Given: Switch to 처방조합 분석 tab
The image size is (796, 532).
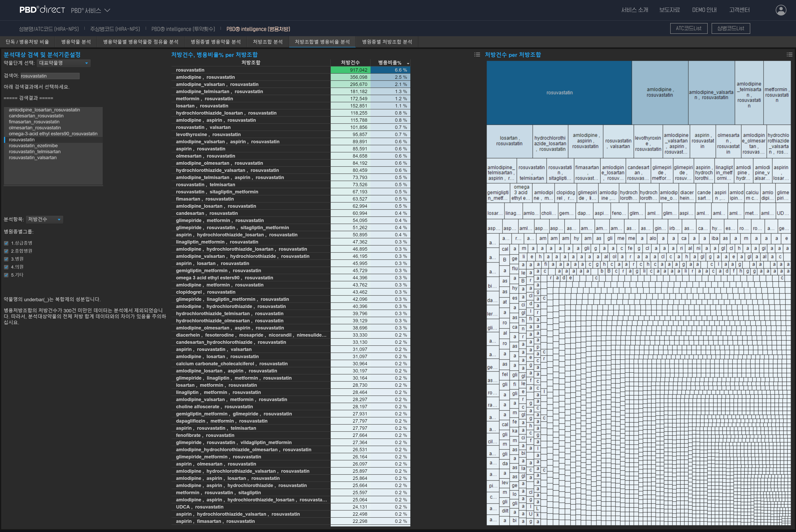Looking at the screenshot, I should pyautogui.click(x=268, y=42).
